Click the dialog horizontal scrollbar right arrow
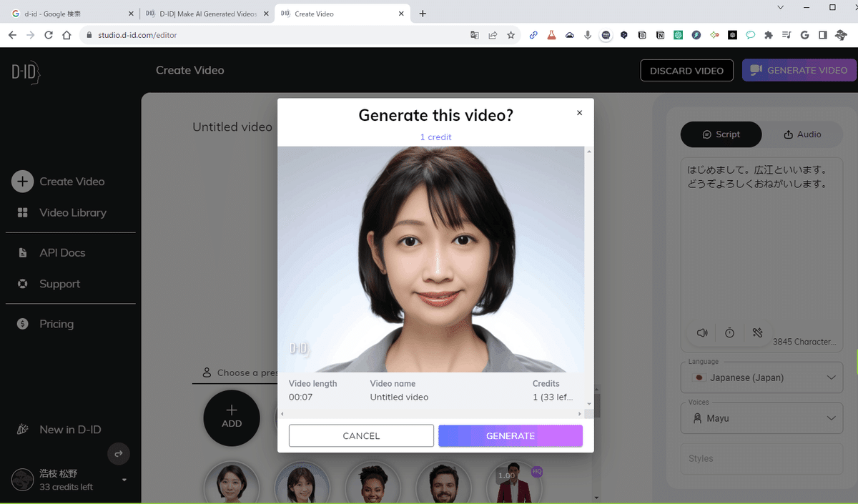 pyautogui.click(x=579, y=414)
